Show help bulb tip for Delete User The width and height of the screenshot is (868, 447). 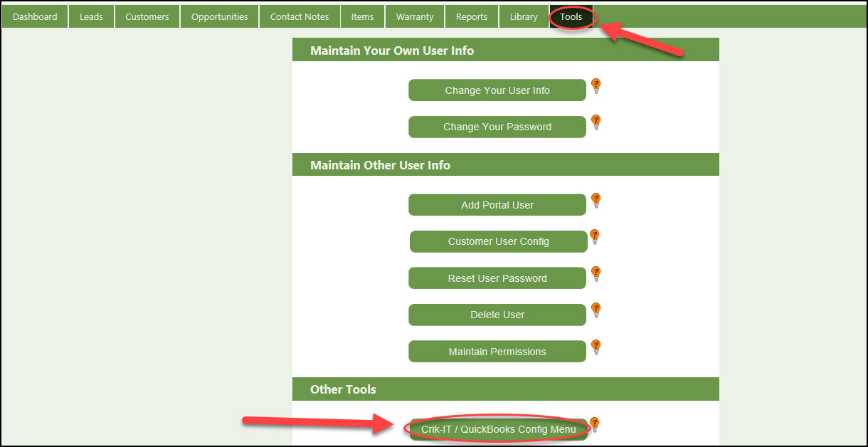pyautogui.click(x=596, y=310)
